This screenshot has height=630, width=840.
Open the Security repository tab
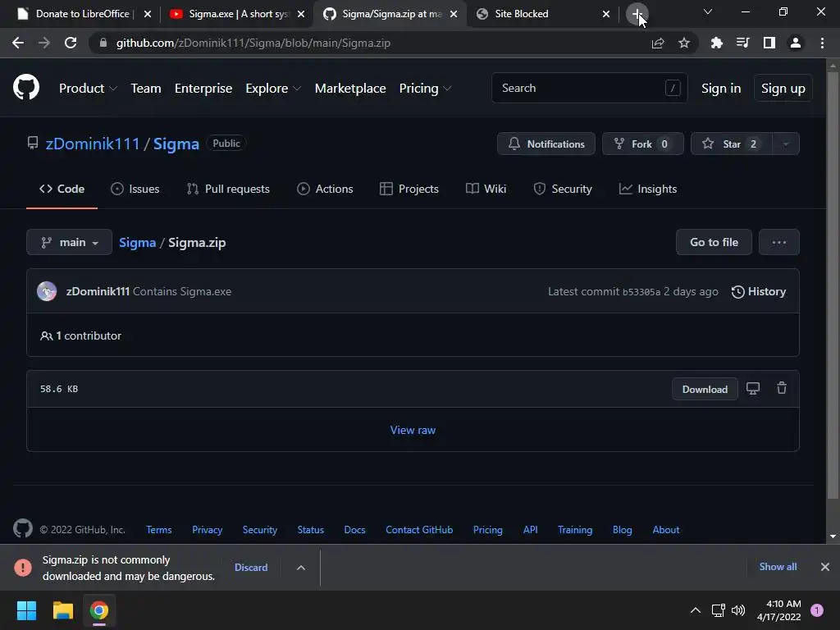click(563, 189)
